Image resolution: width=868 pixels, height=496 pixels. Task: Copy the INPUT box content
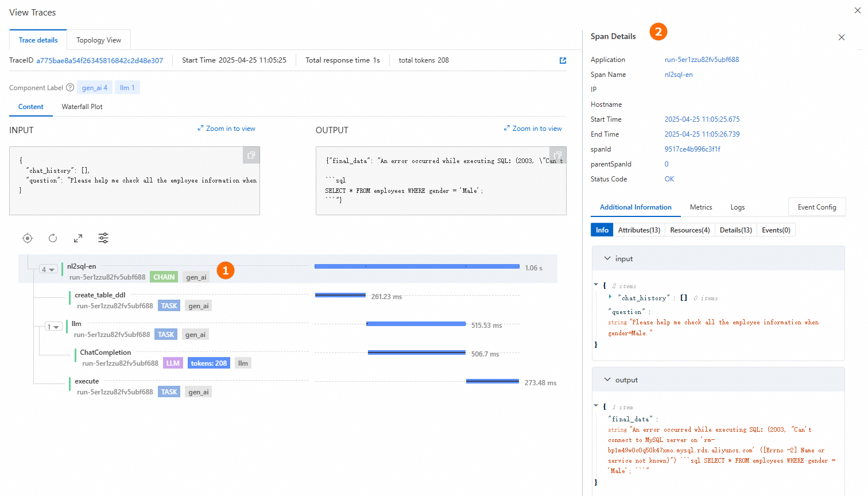click(251, 156)
